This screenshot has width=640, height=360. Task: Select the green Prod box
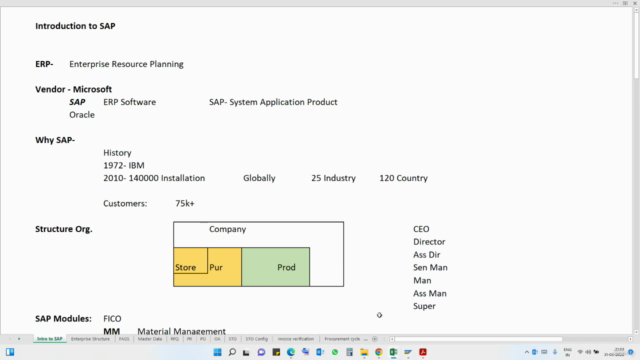tap(276, 267)
